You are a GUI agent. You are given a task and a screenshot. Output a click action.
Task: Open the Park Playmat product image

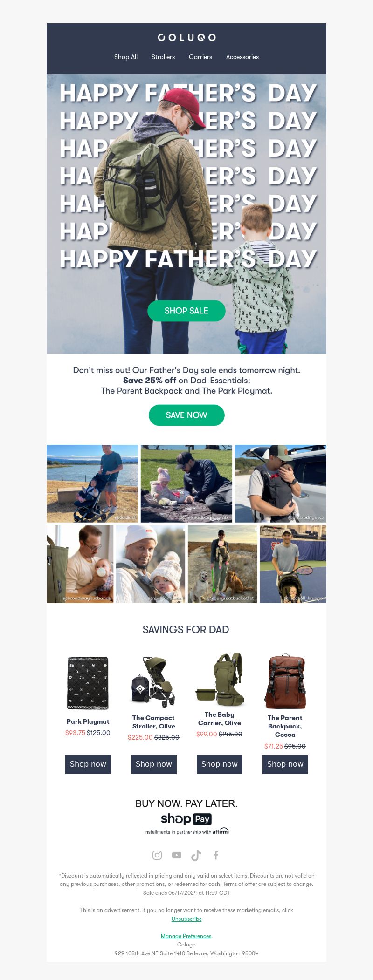coord(88,683)
